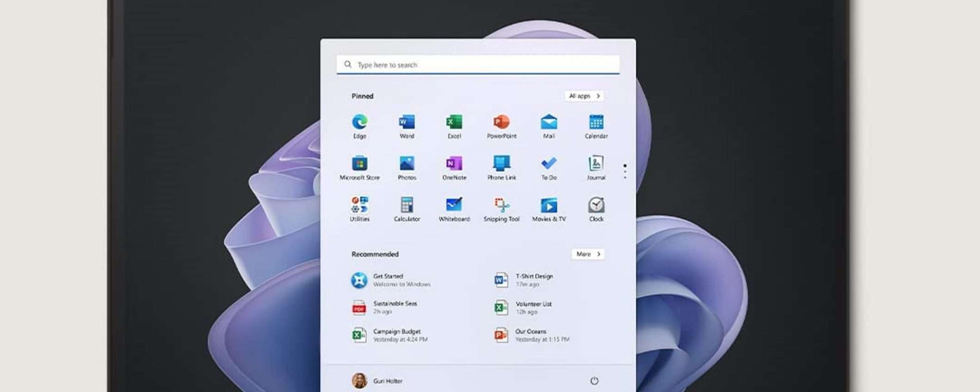The height and width of the screenshot is (392, 980).
Task: Open the Photos app
Action: [407, 168]
